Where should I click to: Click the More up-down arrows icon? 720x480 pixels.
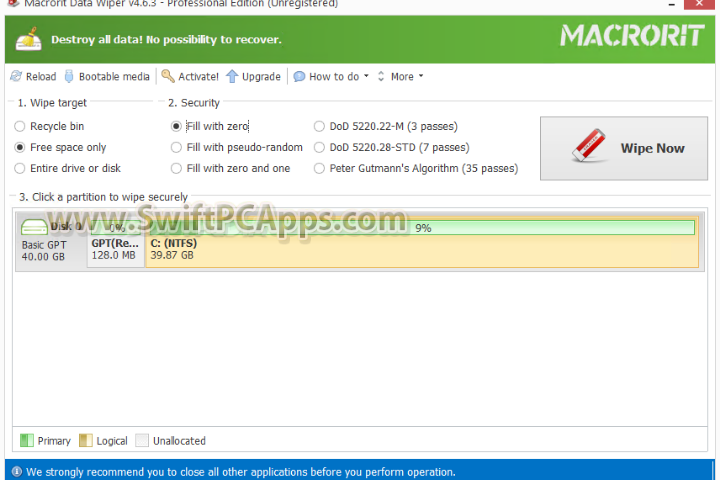click(381, 76)
